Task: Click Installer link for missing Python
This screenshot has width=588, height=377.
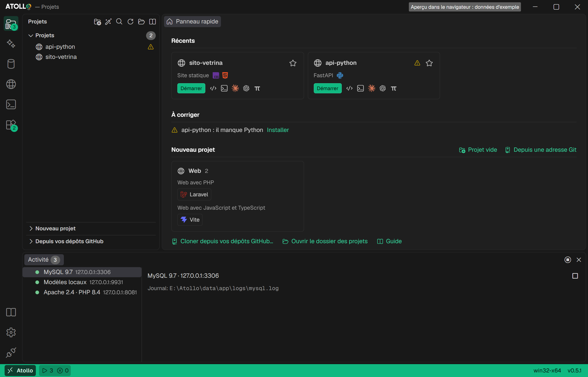Action: coord(278,130)
